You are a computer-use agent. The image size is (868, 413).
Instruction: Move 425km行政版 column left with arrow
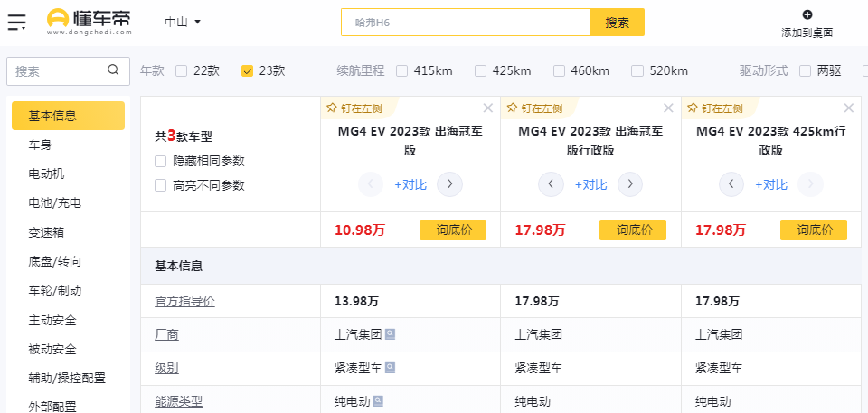pos(731,184)
